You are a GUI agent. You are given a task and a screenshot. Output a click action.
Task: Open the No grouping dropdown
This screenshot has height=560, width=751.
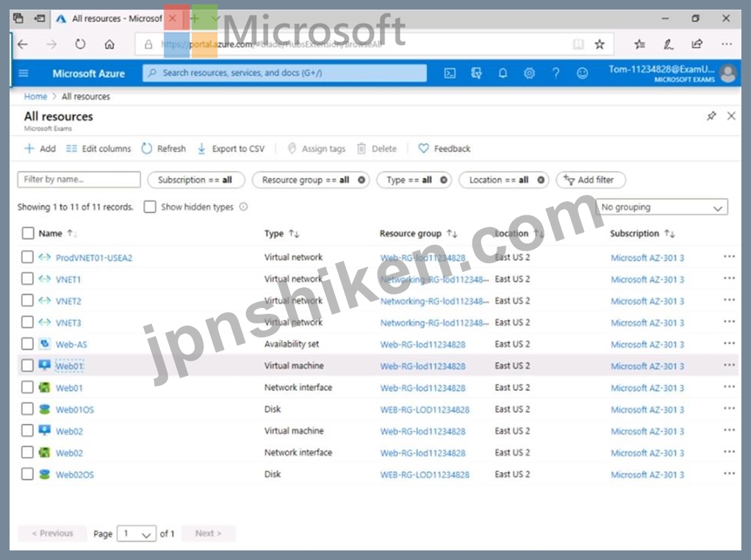[x=661, y=207]
